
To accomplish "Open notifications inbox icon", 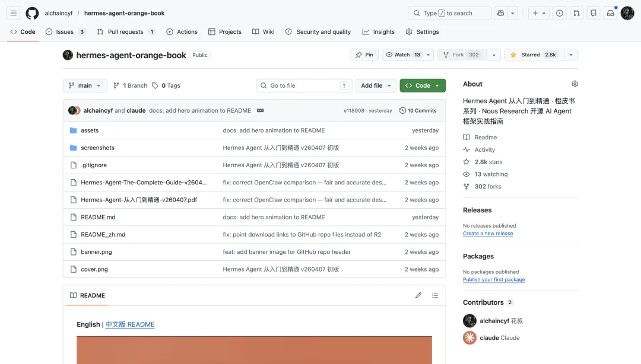I will click(x=610, y=13).
